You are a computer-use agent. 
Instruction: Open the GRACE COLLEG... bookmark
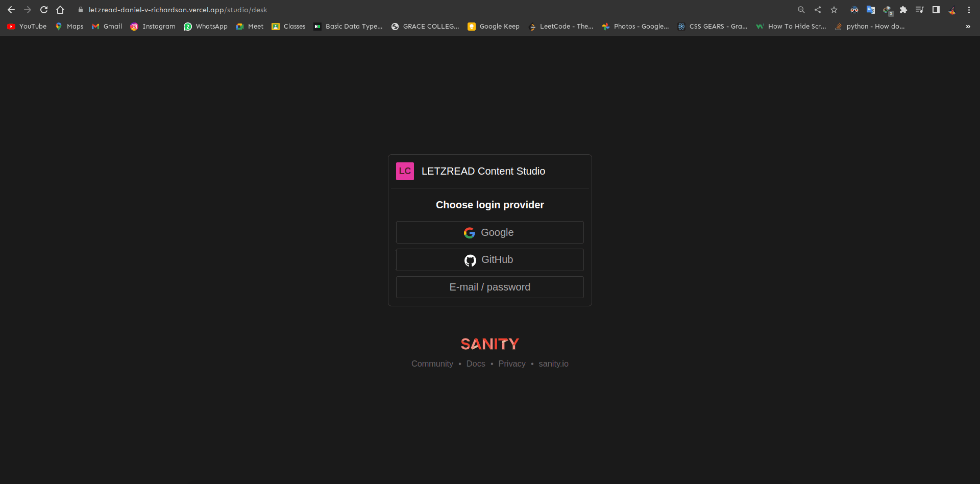[426, 27]
